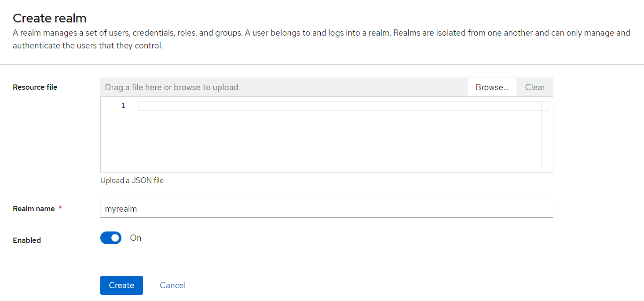Image resolution: width=644 pixels, height=301 pixels.
Task: Click the red required asterisk
Action: click(60, 208)
